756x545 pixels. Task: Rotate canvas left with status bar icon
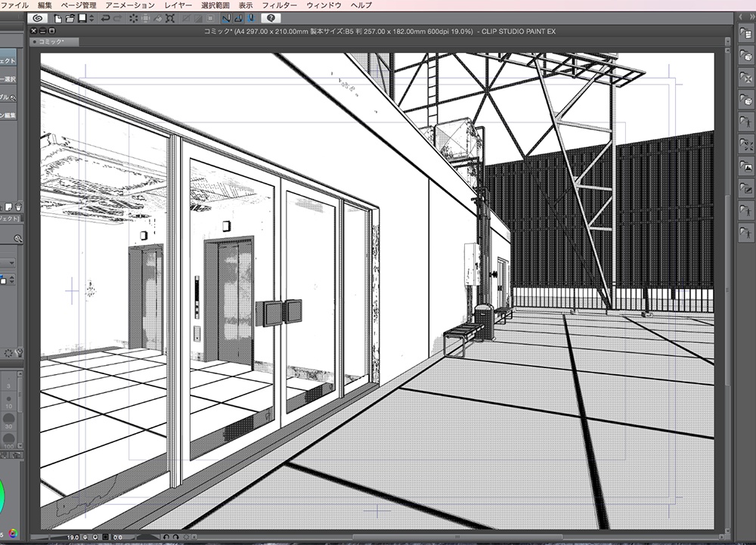coord(166,537)
